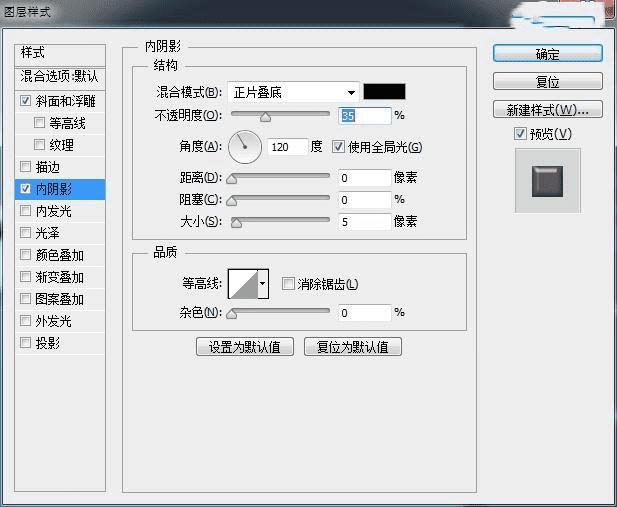Click the 距离 slider handle
617x507 pixels.
tap(232, 179)
